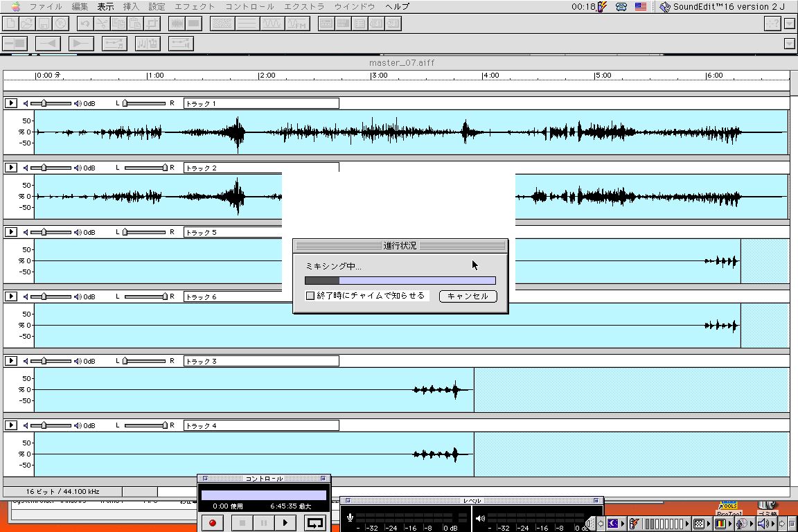Screen dimensions: 798x532
Task: Click the 2:00 mark on the time ruler
Action: (267, 76)
